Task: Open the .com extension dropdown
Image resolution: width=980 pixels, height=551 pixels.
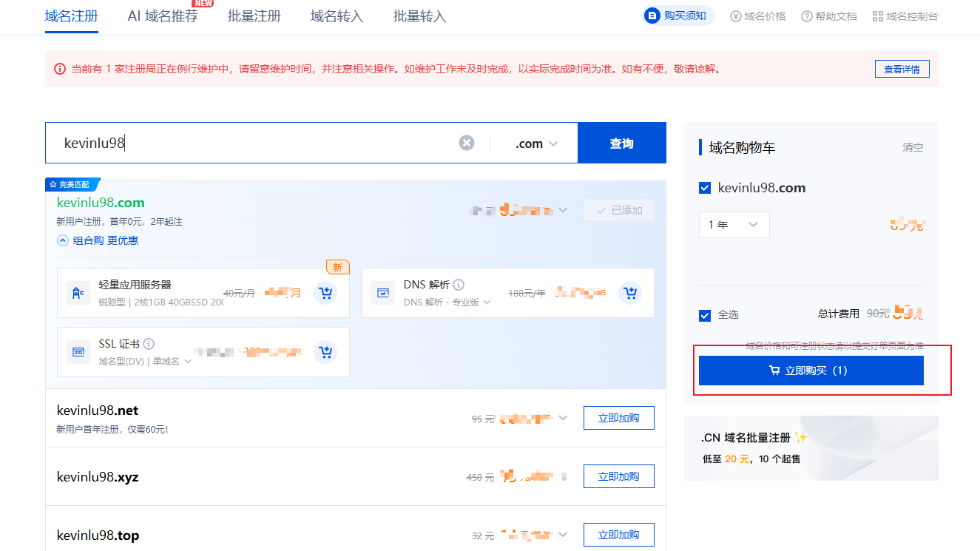Action: pyautogui.click(x=534, y=143)
